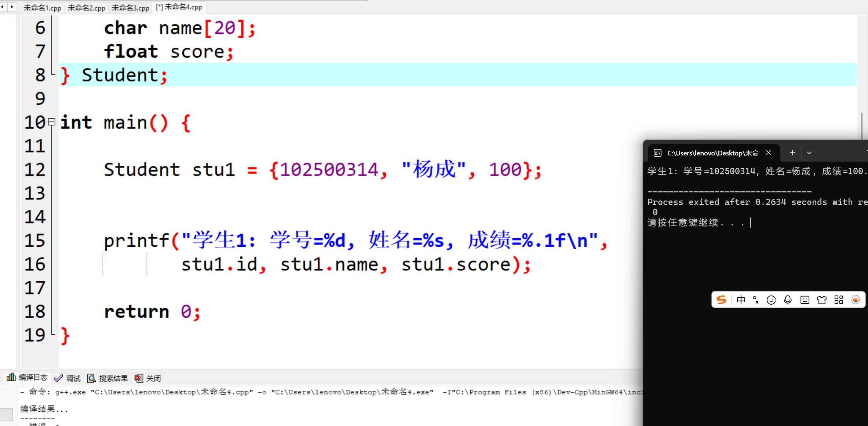Screen dimensions: 868x426
Task: Click the terminal tab console icon
Action: (657, 153)
